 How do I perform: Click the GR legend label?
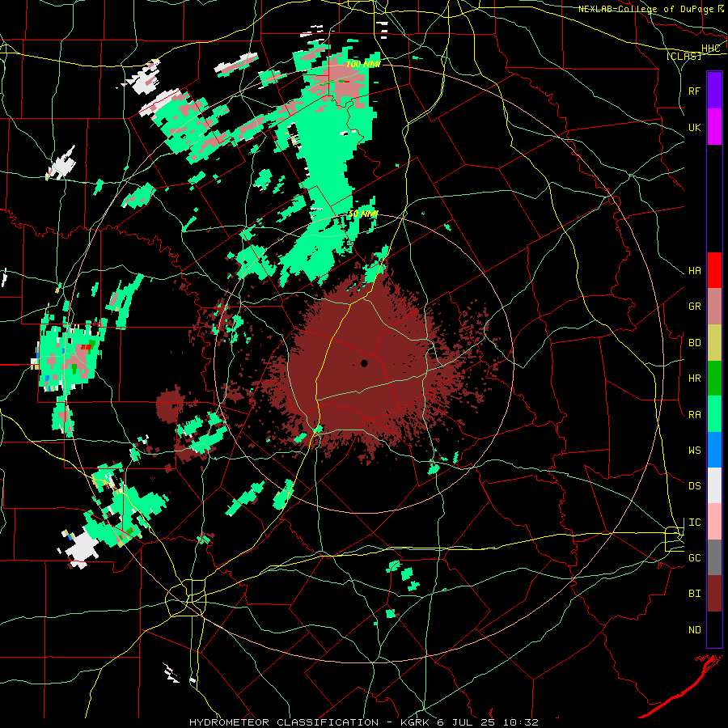click(x=694, y=307)
